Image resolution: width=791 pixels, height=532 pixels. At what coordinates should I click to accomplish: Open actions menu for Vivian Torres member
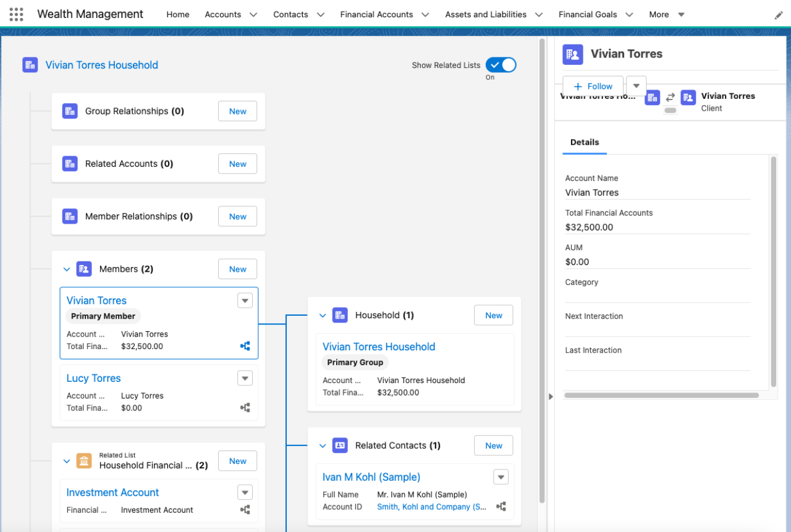point(245,300)
